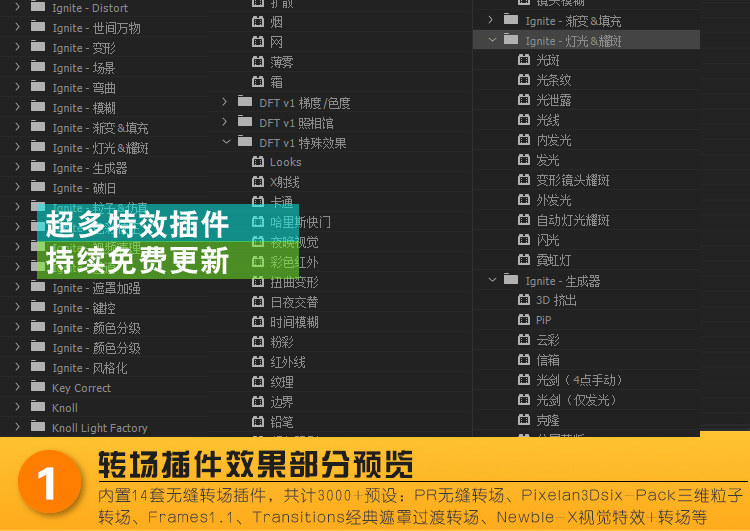Click the effect icon beside 烟
The height and width of the screenshot is (531, 750).
258,22
